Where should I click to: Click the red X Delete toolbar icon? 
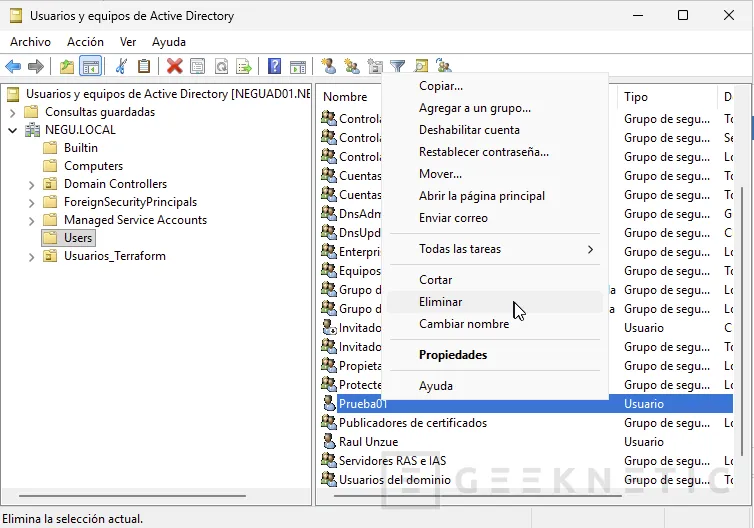(175, 66)
